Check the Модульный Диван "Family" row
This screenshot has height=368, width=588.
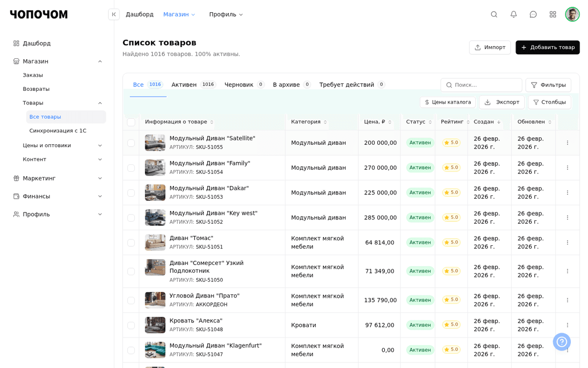(131, 168)
